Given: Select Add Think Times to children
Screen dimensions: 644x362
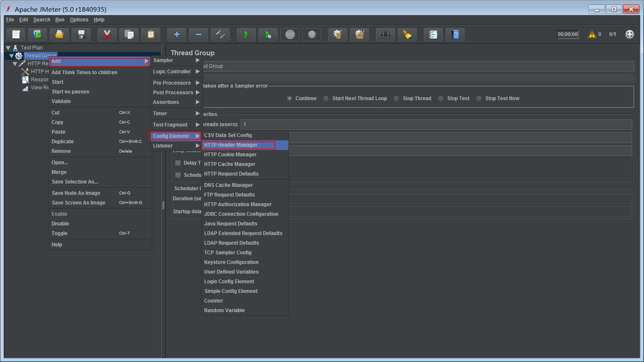Looking at the screenshot, I should tap(100, 72).
